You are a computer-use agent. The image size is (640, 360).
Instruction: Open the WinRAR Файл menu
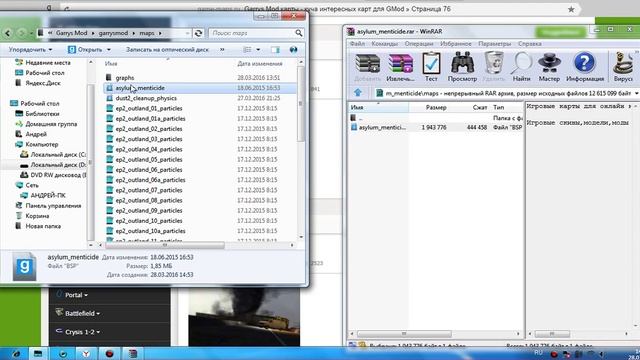(x=357, y=44)
